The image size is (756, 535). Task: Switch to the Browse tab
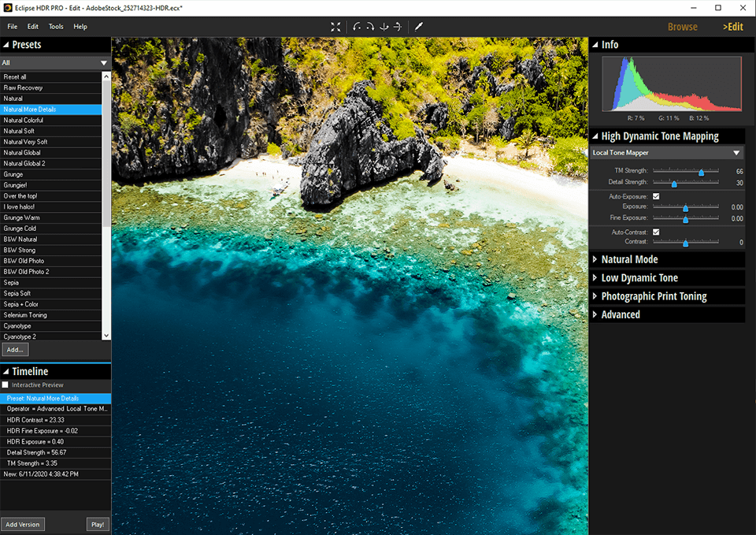[x=682, y=27]
